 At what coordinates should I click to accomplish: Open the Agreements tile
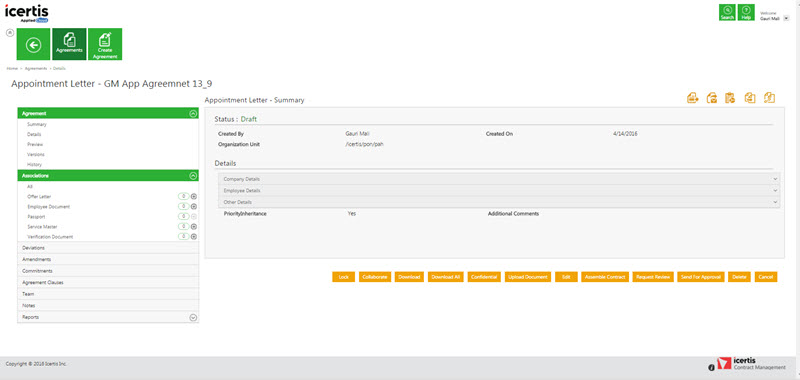click(x=69, y=44)
